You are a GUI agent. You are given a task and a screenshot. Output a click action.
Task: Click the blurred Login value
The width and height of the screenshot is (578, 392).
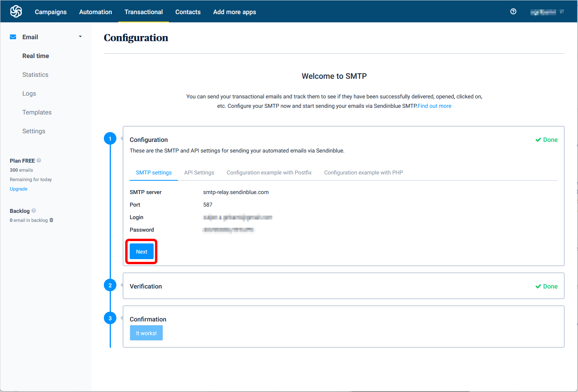tap(237, 217)
